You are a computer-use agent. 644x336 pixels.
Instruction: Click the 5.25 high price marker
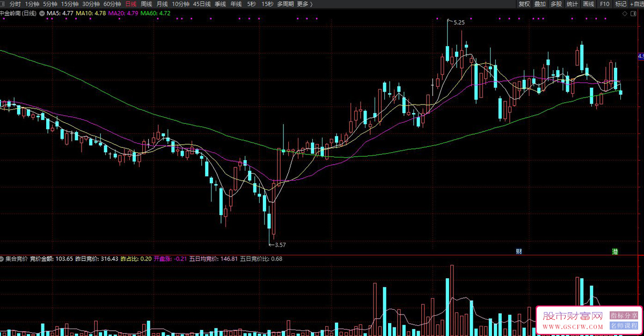[459, 23]
